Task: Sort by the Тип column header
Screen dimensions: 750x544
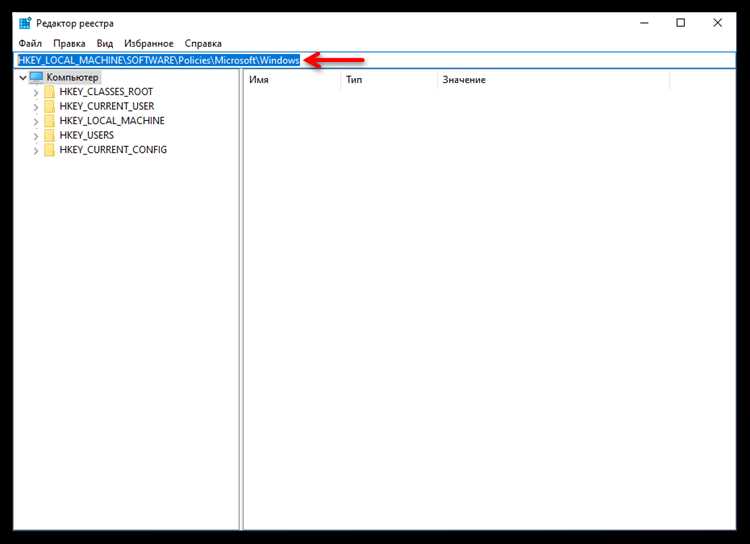Action: click(x=389, y=80)
